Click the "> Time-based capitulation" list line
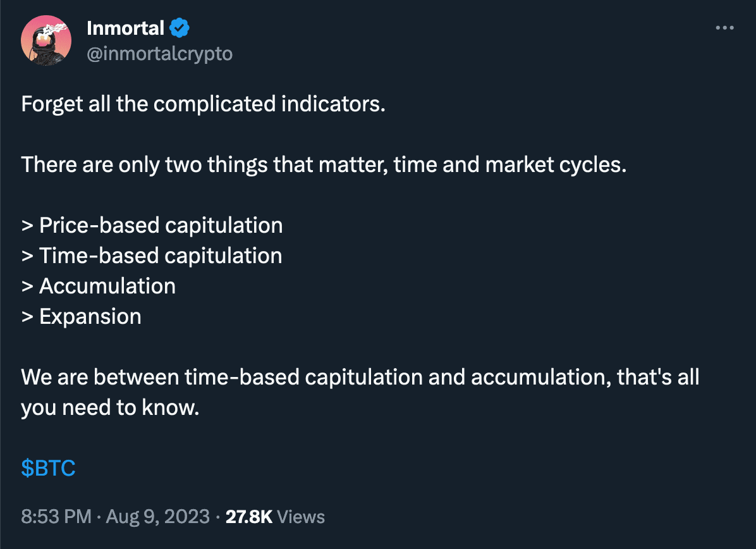 pyautogui.click(x=152, y=256)
